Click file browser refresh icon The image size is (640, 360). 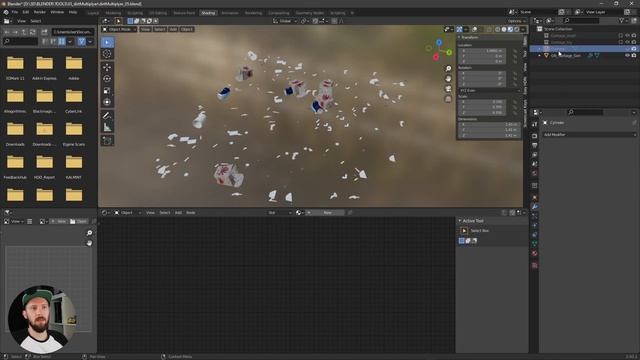pos(33,32)
